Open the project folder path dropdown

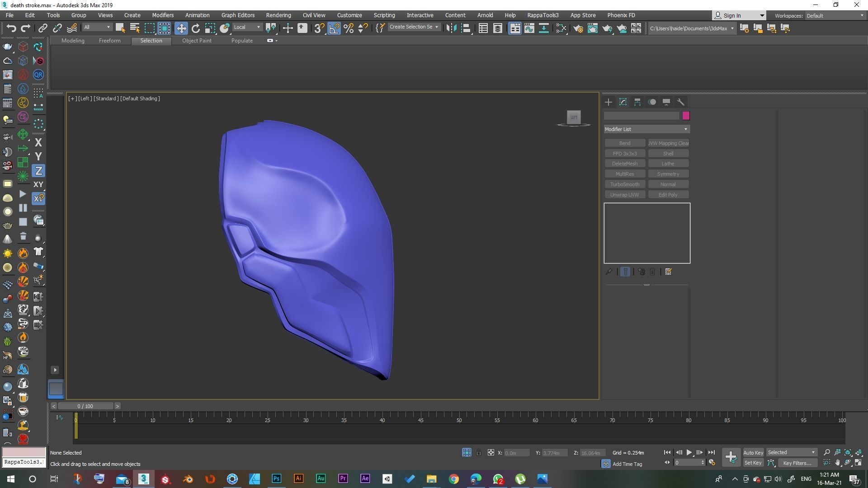[x=692, y=28]
